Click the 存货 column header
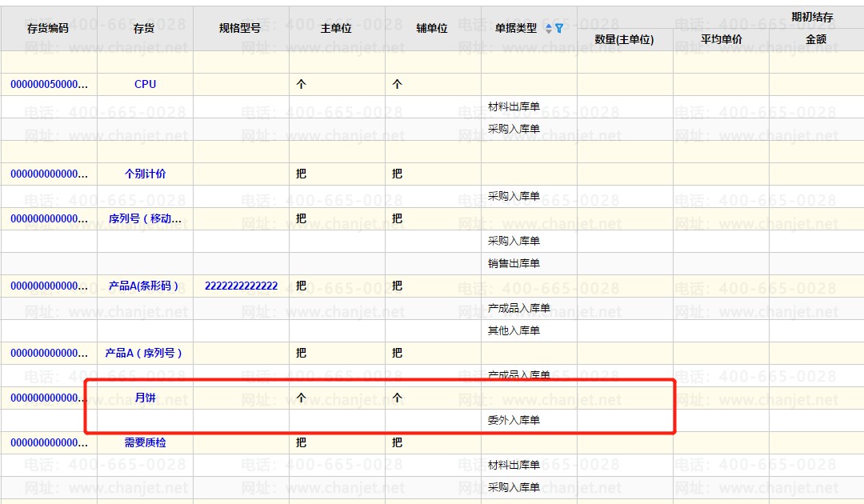 (144, 28)
